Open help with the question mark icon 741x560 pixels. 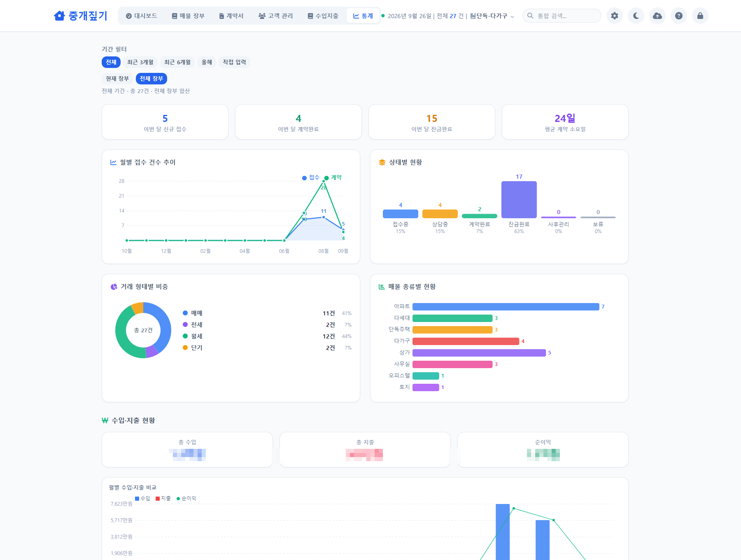(679, 16)
